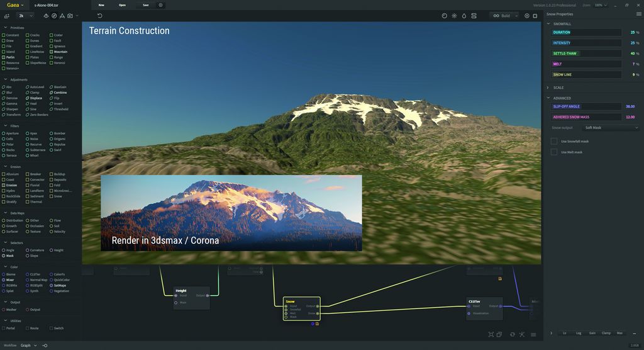Click the compass icon in the top-left toolbar
This screenshot has width=644, height=350.
point(54,15)
